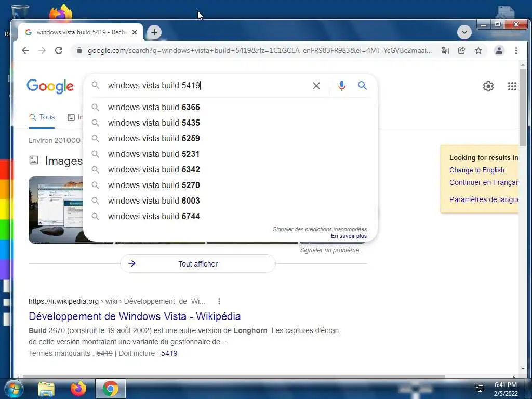Viewport: 532px width, 399px height.
Task: Open Firefox desktop shortcut icon
Action: 60,12
